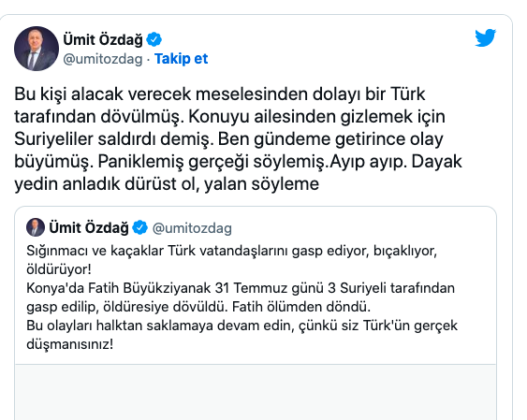Viewport: 527px width, 420px height.
Task: Click the quoted line "Bu olayları halktan saklamaya"
Action: (242, 326)
